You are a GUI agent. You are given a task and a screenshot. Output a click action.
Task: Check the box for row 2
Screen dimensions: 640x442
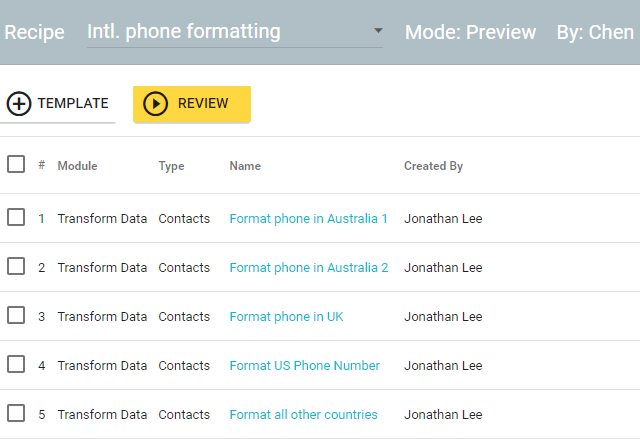pyautogui.click(x=16, y=266)
